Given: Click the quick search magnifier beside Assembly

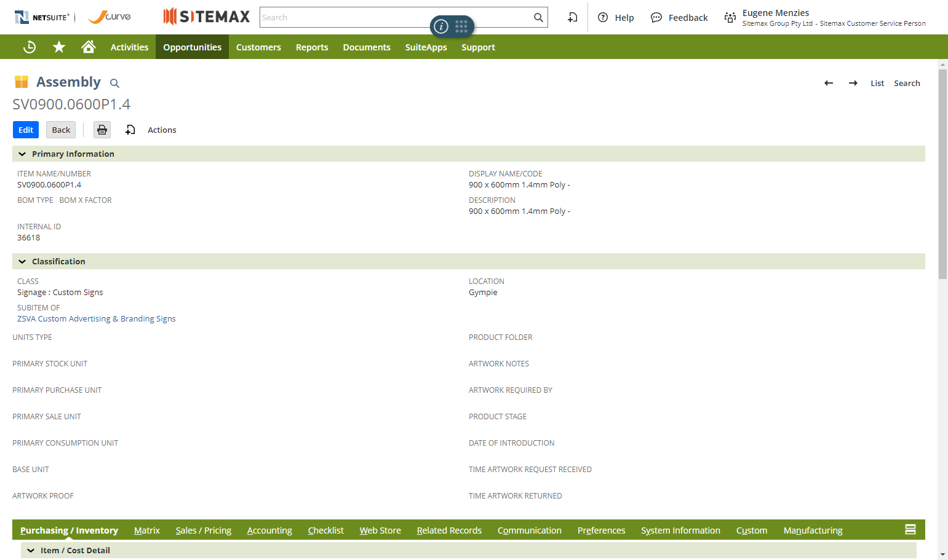Looking at the screenshot, I should tap(114, 83).
